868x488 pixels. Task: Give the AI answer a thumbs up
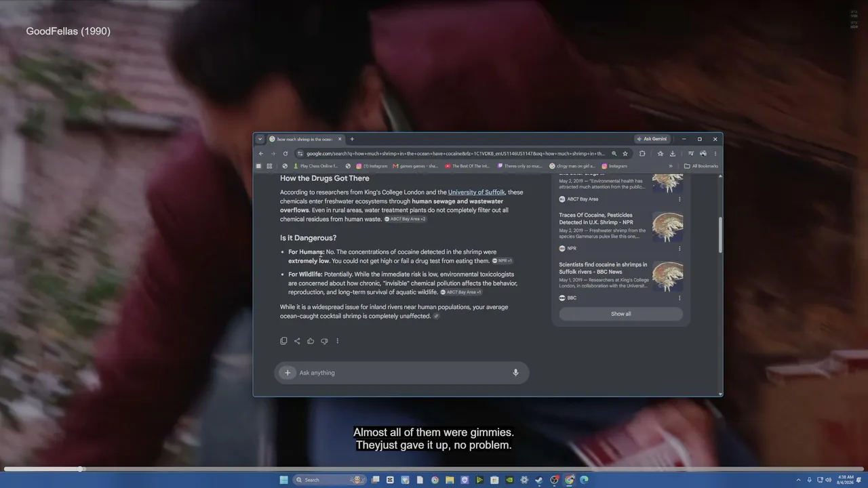[311, 341]
